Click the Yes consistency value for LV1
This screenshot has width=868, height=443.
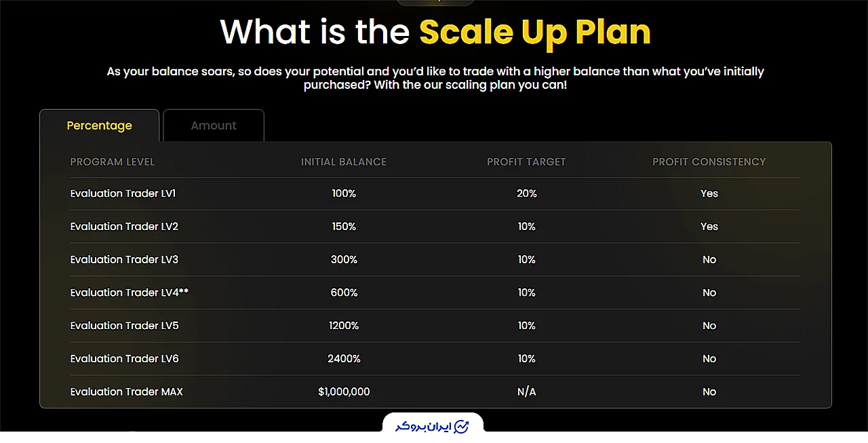tap(709, 193)
